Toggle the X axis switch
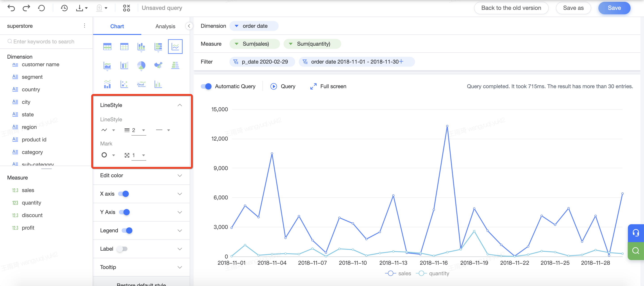 pyautogui.click(x=123, y=194)
